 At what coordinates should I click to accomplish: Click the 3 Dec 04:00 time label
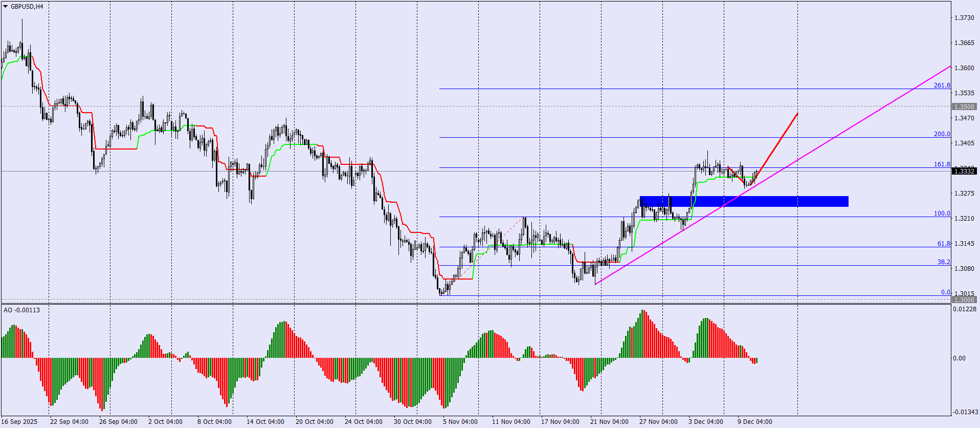click(706, 422)
